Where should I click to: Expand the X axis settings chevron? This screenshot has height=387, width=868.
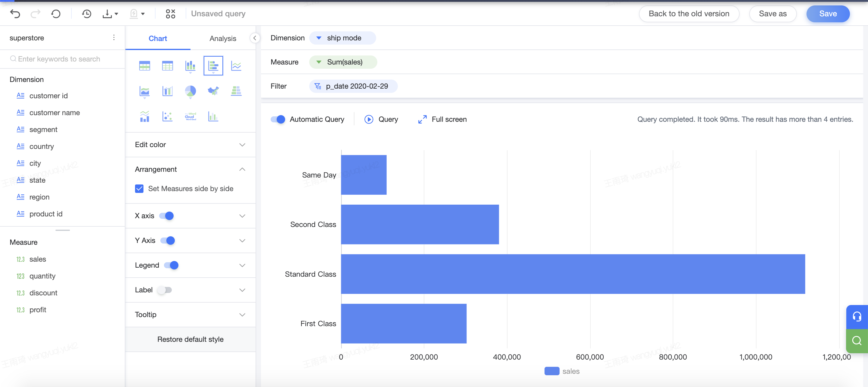point(242,216)
